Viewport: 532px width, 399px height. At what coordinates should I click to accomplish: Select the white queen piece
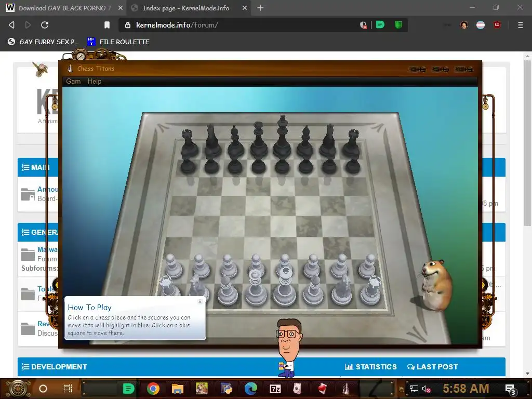click(256, 288)
